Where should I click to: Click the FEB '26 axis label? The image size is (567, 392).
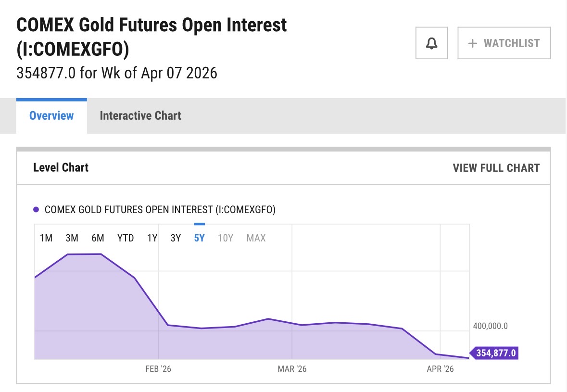click(x=158, y=369)
